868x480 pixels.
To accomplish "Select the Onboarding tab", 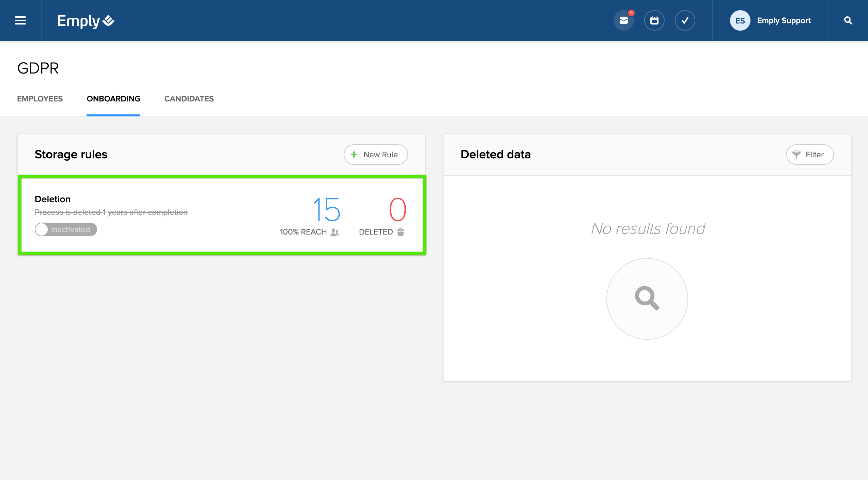I will click(x=113, y=99).
